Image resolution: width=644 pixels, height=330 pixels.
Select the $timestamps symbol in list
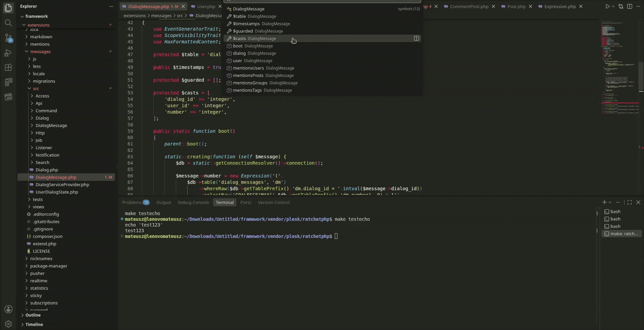point(322,23)
